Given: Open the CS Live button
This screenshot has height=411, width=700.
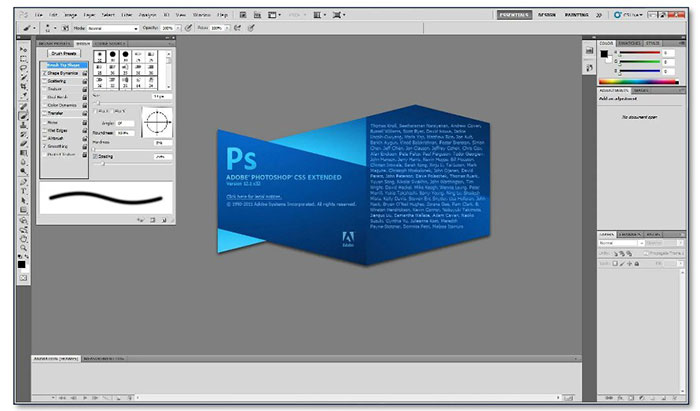Looking at the screenshot, I should 628,15.
